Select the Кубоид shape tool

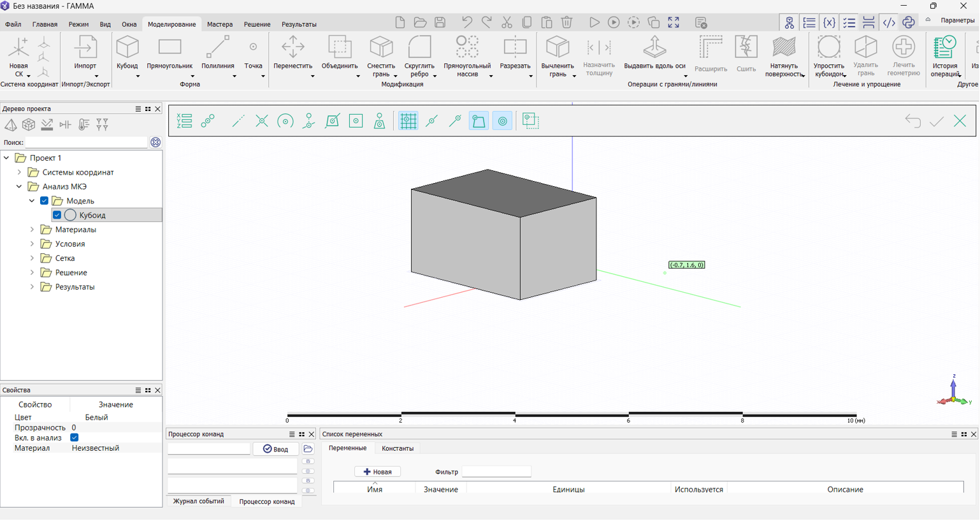(127, 54)
